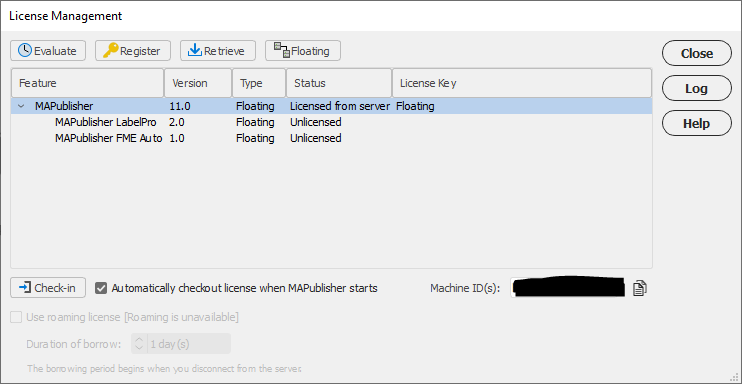Viewport: 742px width, 384px height.
Task: Click the Evaluate button
Action: (48, 51)
